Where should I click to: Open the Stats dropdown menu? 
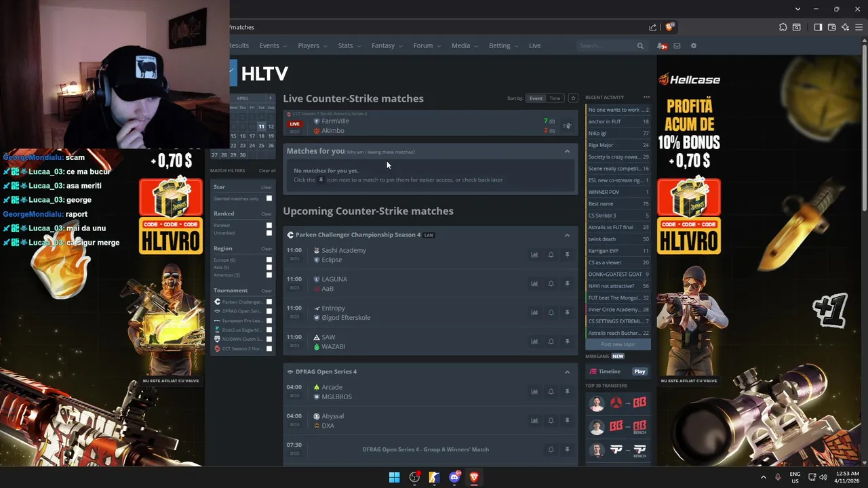(350, 45)
